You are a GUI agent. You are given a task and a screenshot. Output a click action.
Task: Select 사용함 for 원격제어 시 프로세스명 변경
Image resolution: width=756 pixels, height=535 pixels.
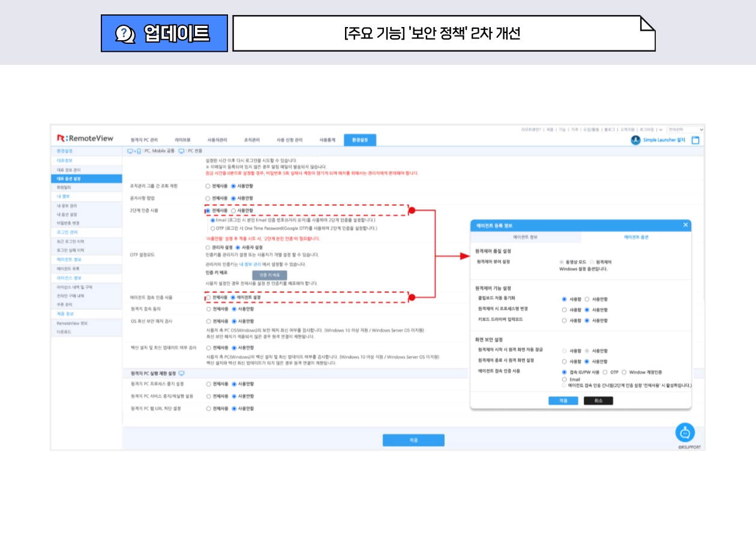(564, 310)
